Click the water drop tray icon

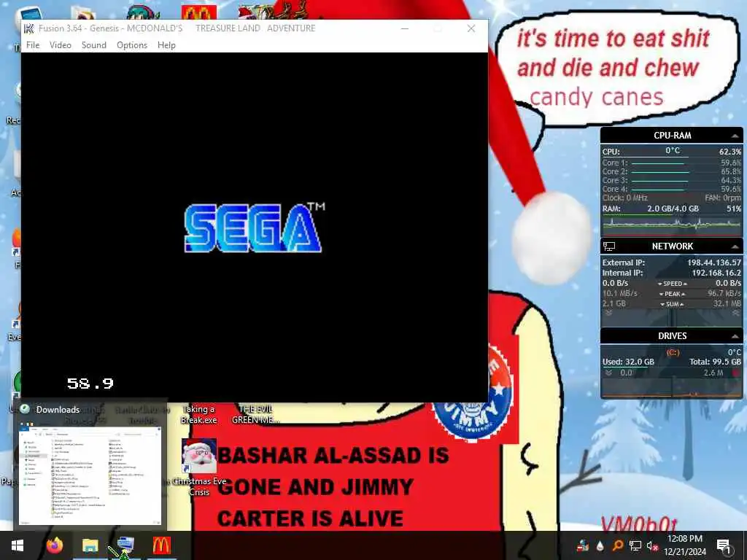coord(600,545)
